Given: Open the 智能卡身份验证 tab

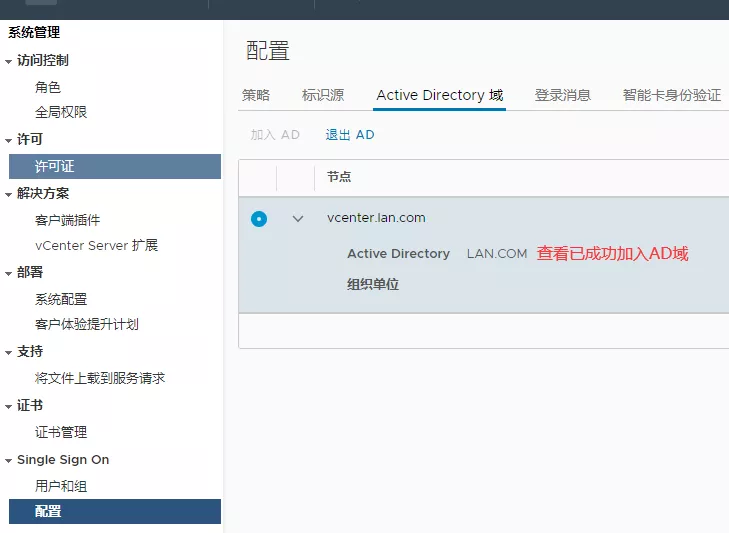Looking at the screenshot, I should (x=671, y=95).
